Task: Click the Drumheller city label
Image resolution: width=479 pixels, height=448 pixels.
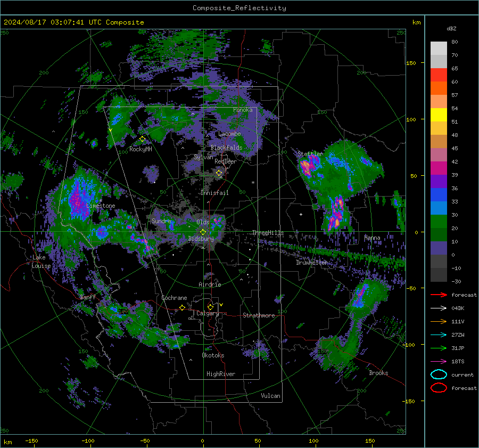Action: pyautogui.click(x=312, y=263)
